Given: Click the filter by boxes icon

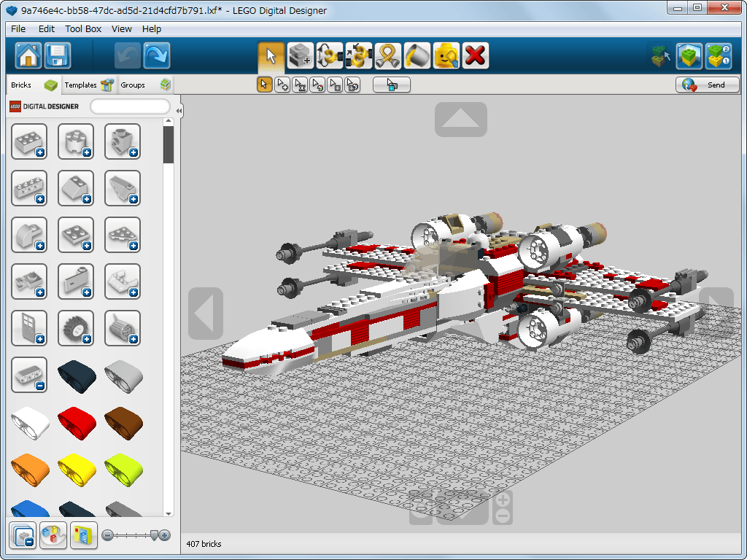Looking at the screenshot, I should (84, 535).
